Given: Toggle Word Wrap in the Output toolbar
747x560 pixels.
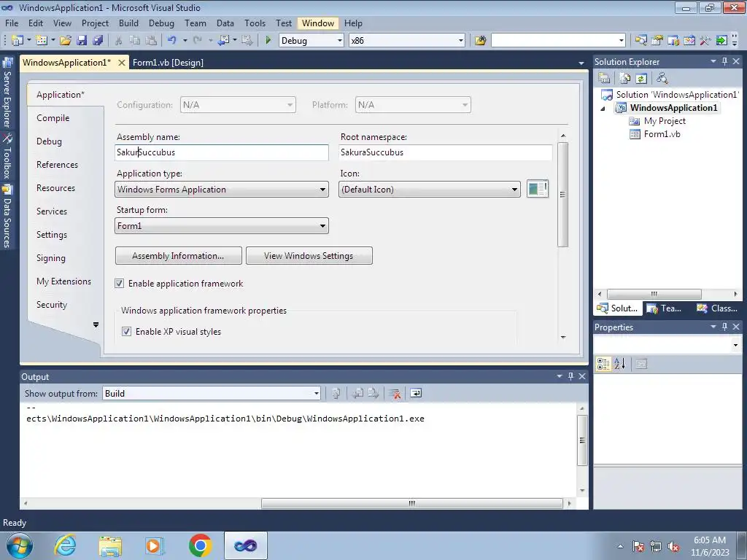Looking at the screenshot, I should [416, 393].
